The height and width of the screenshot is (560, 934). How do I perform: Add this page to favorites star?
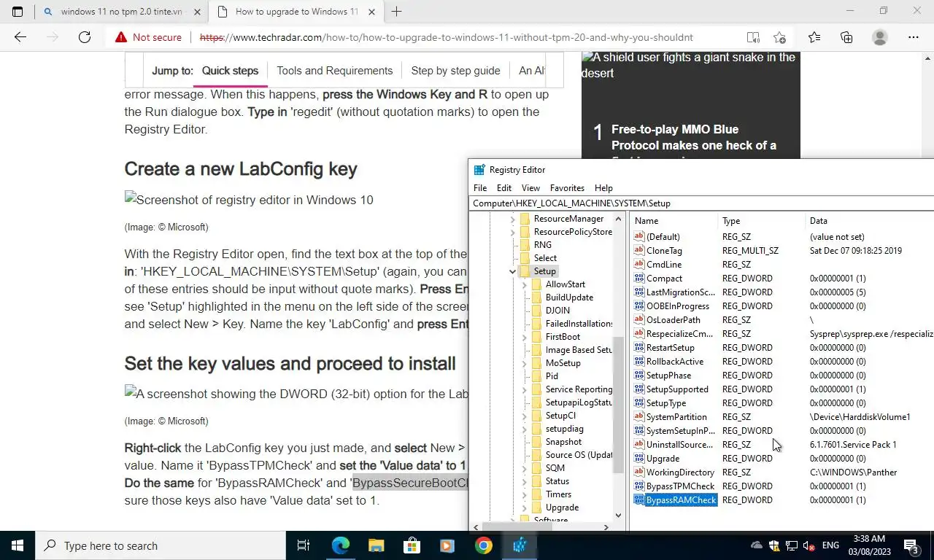[x=780, y=37]
